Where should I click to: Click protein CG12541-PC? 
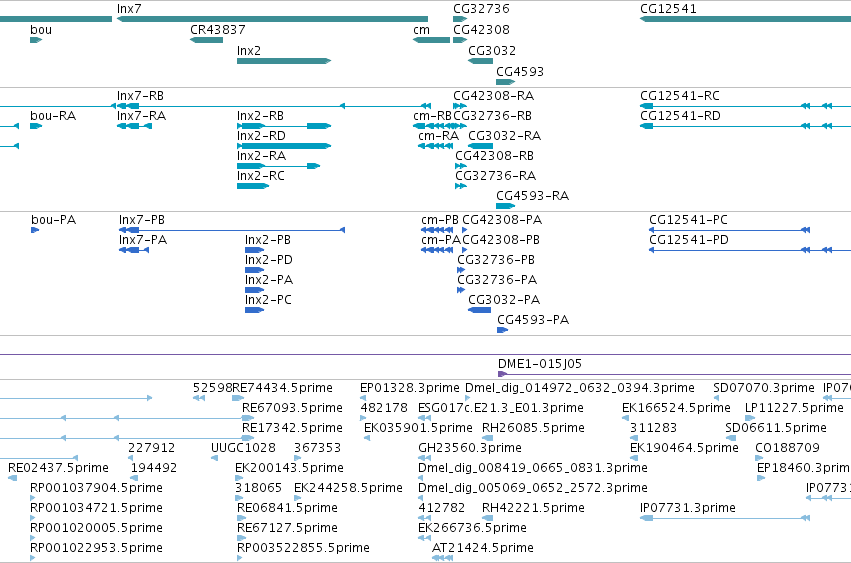(x=688, y=220)
